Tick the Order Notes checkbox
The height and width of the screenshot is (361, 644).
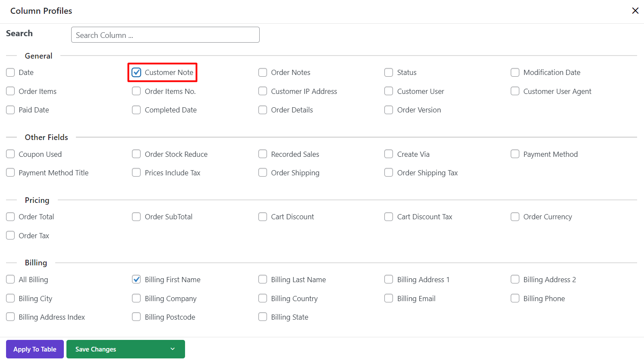[263, 72]
